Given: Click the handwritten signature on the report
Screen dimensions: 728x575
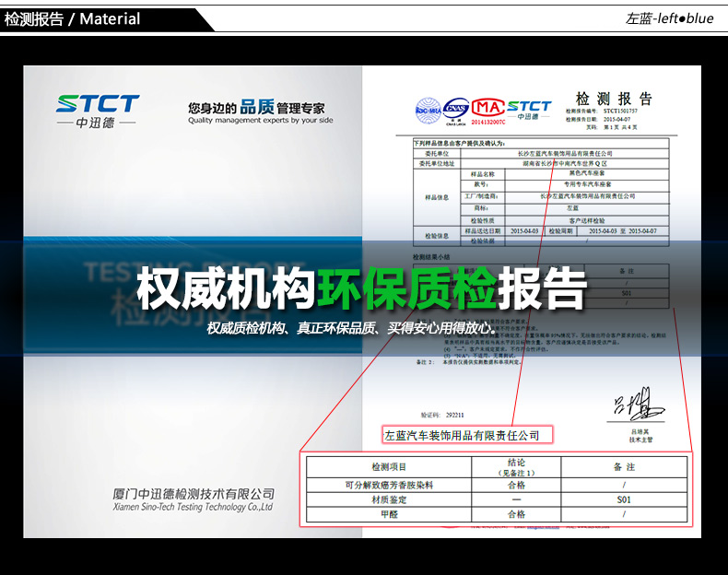Looking at the screenshot, I should (639, 403).
